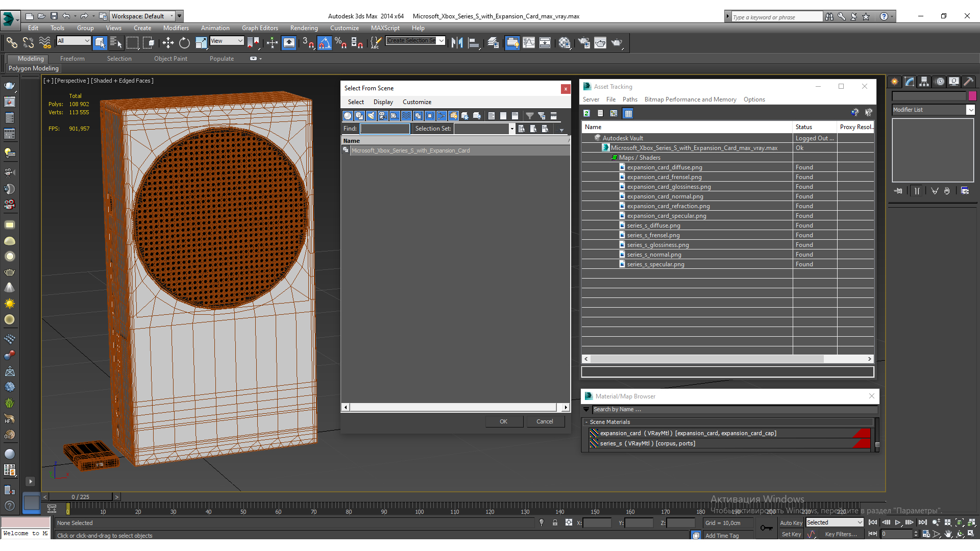Click the Pan View hand icon
980x551 pixels.
point(948,534)
